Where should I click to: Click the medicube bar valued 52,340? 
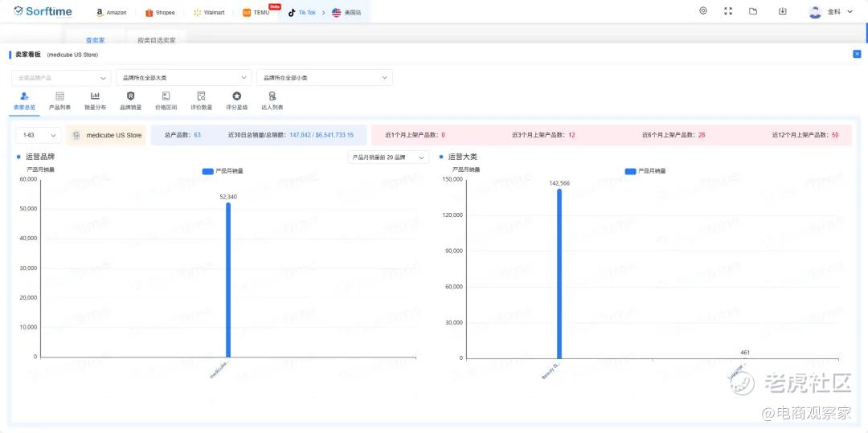228,280
